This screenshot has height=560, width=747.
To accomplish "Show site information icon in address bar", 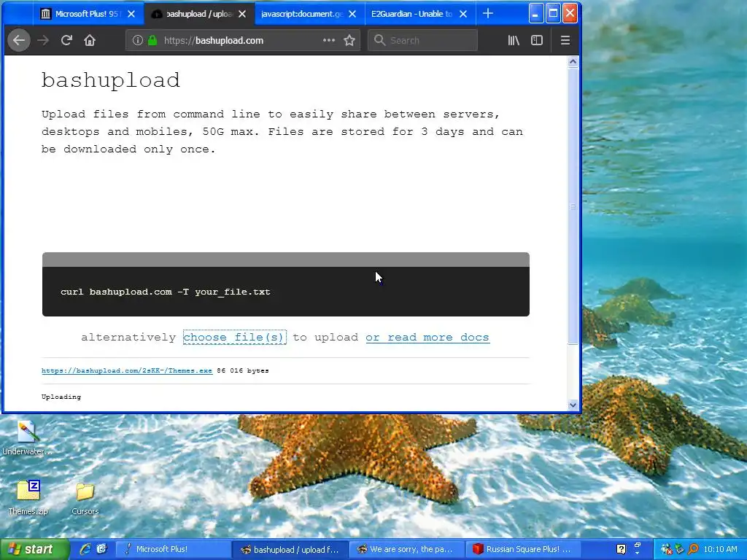I will 138,41.
